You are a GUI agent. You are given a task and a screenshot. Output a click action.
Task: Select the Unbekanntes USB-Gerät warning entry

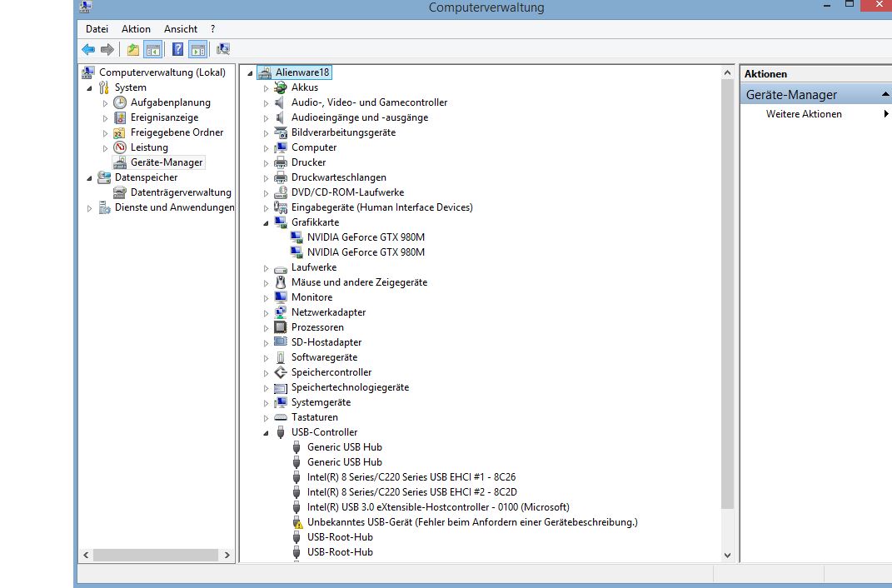471,522
